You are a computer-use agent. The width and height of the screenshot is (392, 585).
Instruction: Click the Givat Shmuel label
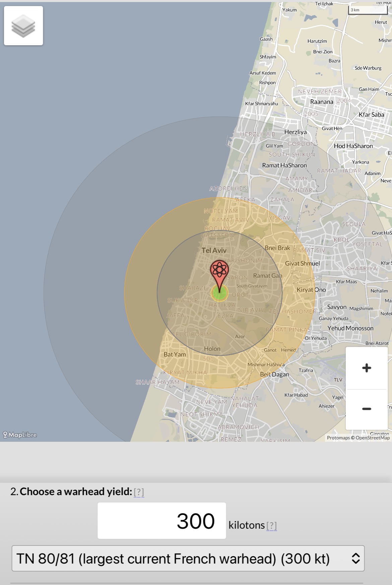[x=303, y=263]
